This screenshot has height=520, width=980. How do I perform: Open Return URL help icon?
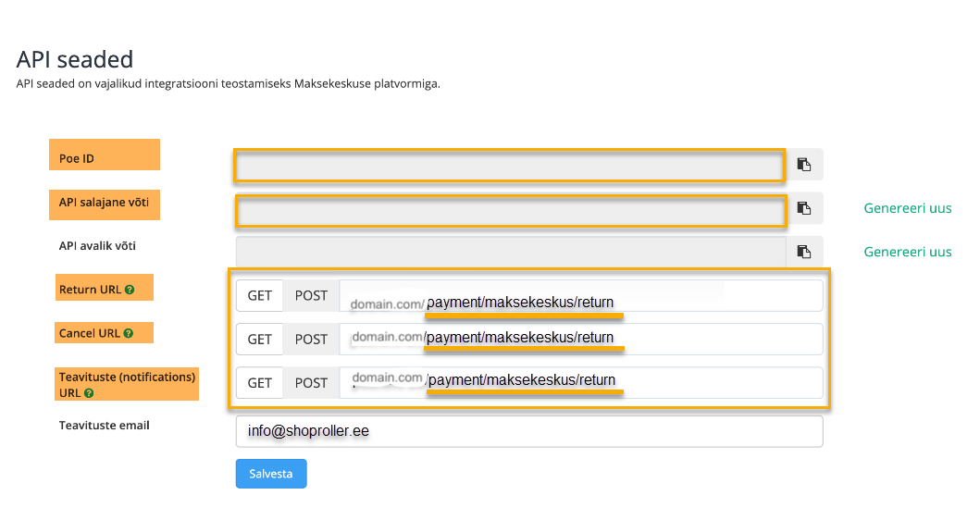(130, 290)
